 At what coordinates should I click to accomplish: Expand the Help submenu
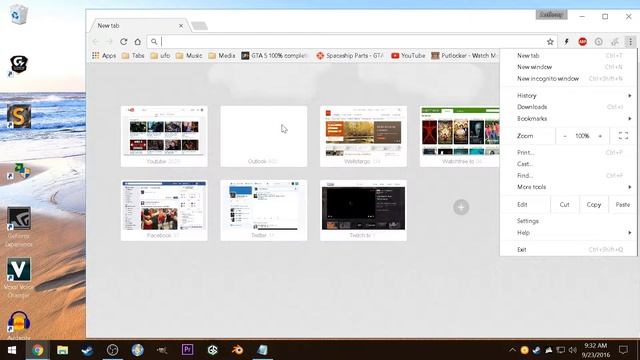(x=568, y=233)
